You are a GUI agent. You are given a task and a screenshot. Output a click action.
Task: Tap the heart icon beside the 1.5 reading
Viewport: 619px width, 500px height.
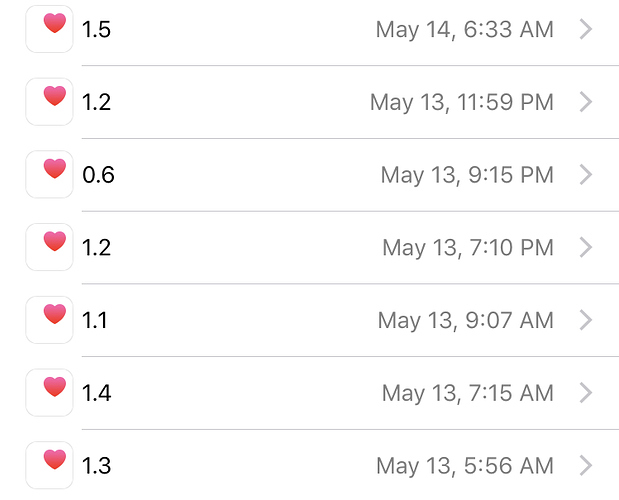[49, 29]
